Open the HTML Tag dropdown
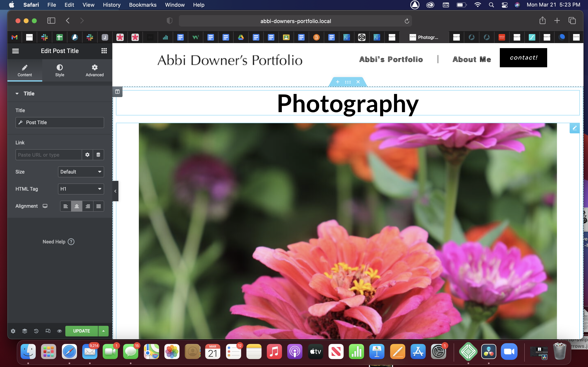This screenshot has width=588, height=367. click(81, 189)
